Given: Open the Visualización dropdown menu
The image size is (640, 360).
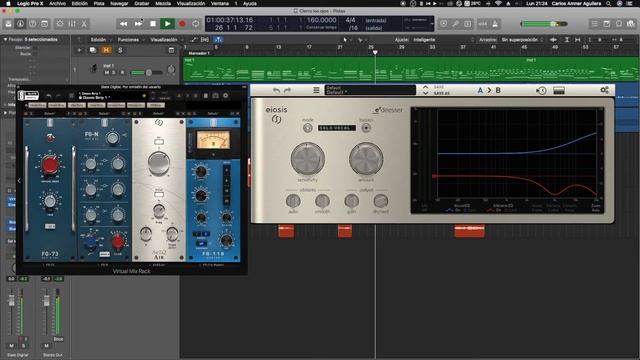Looking at the screenshot, I should point(166,40).
